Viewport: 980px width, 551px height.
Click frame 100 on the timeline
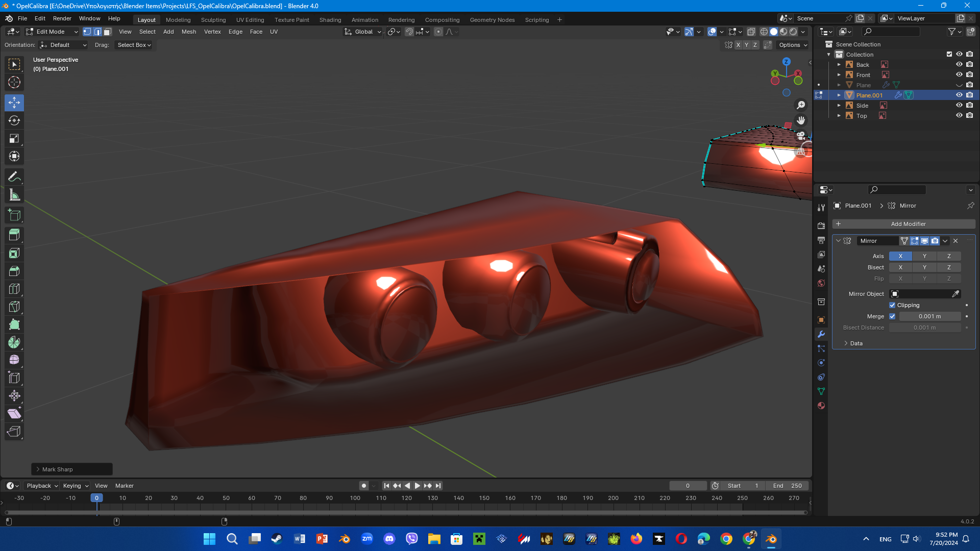[355, 498]
